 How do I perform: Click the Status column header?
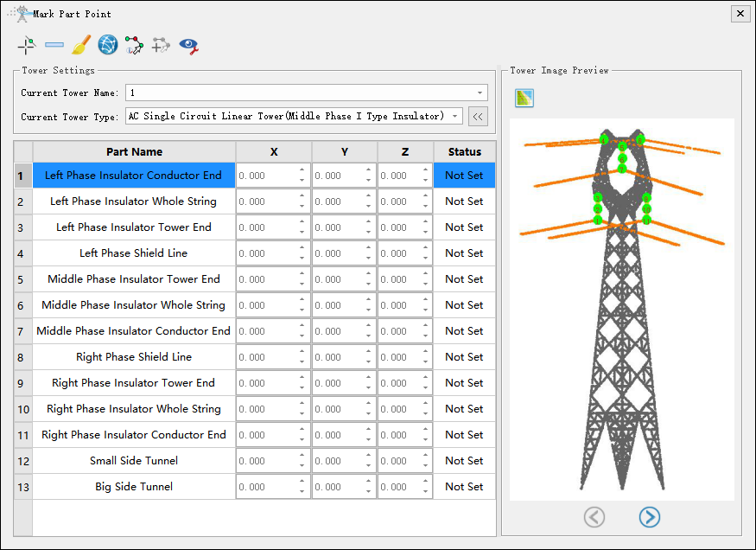[464, 152]
